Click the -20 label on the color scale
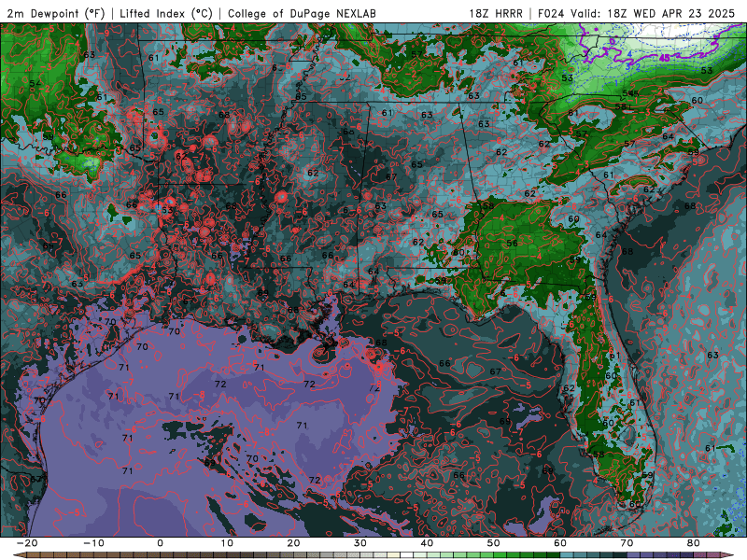 point(27,543)
